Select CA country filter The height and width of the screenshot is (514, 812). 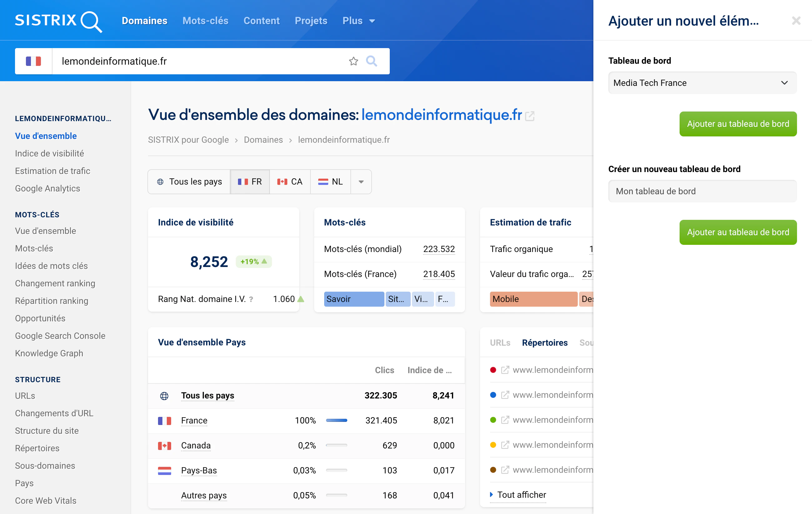(x=290, y=182)
